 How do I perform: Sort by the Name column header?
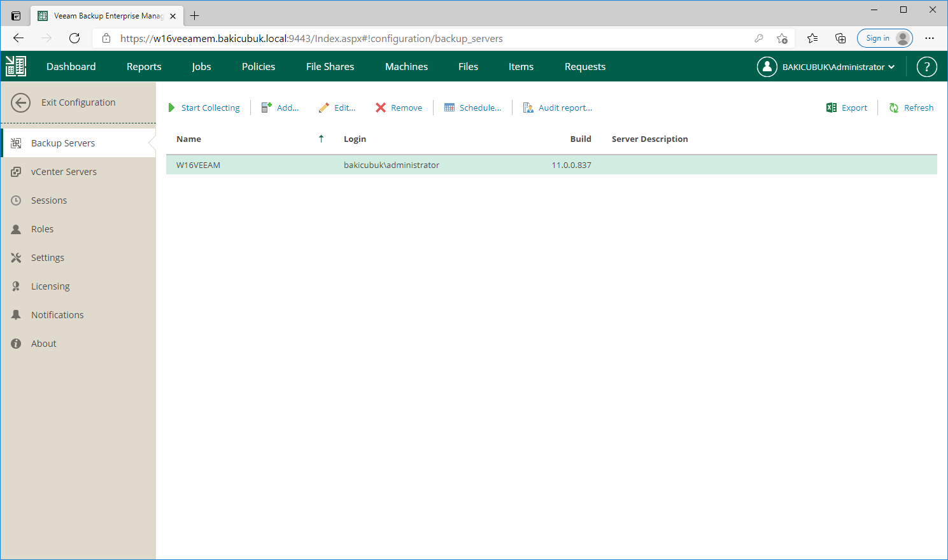point(188,139)
